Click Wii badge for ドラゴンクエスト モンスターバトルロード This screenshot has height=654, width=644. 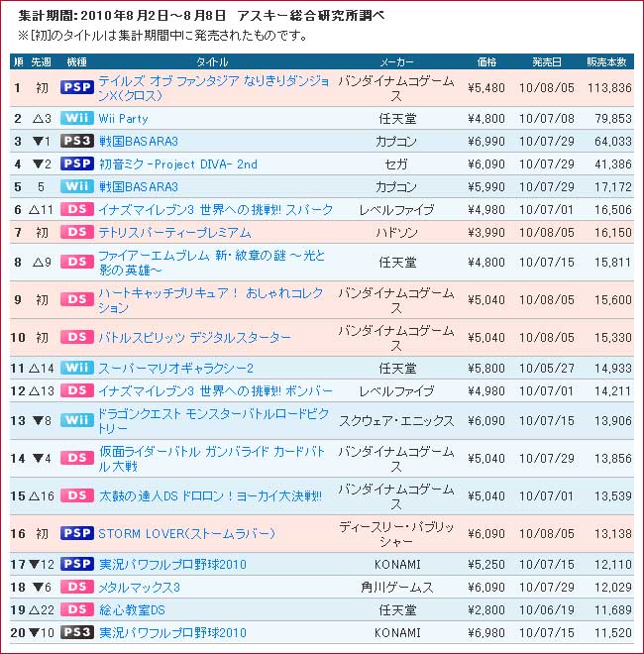[77, 420]
